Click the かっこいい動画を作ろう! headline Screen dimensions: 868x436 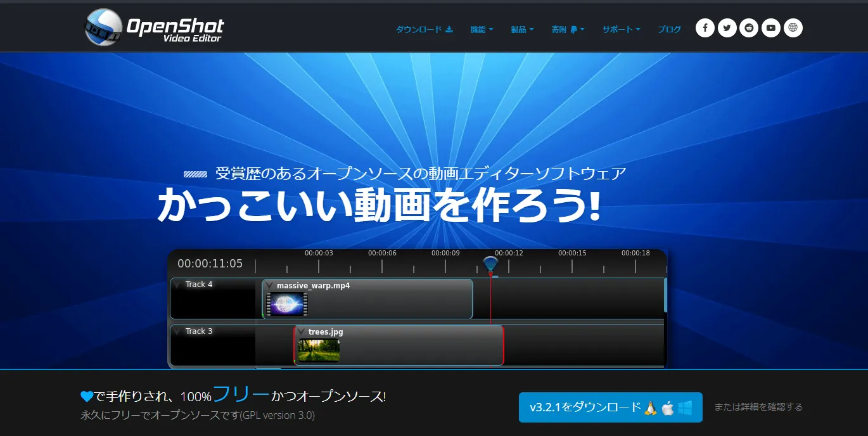click(378, 206)
